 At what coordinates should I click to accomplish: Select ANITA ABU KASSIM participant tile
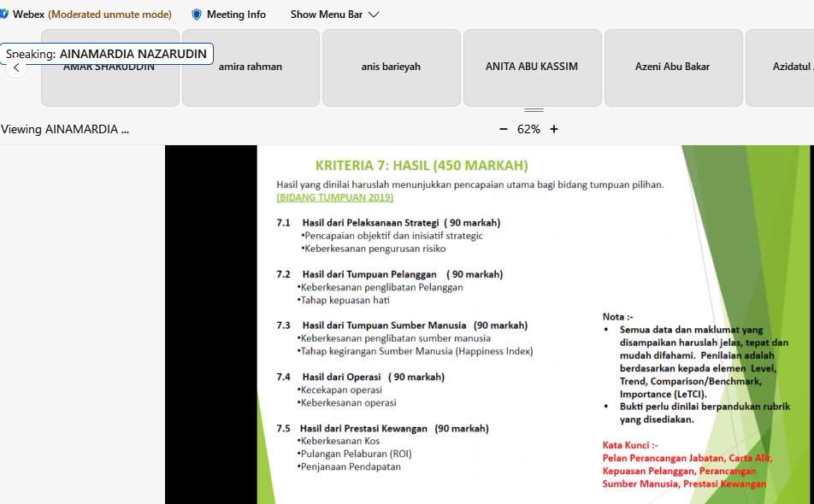[x=532, y=68]
